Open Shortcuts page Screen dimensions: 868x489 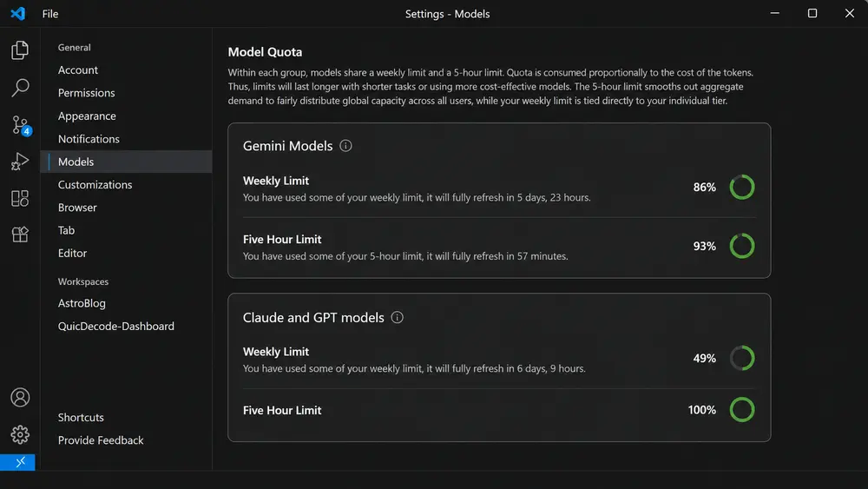(x=81, y=418)
